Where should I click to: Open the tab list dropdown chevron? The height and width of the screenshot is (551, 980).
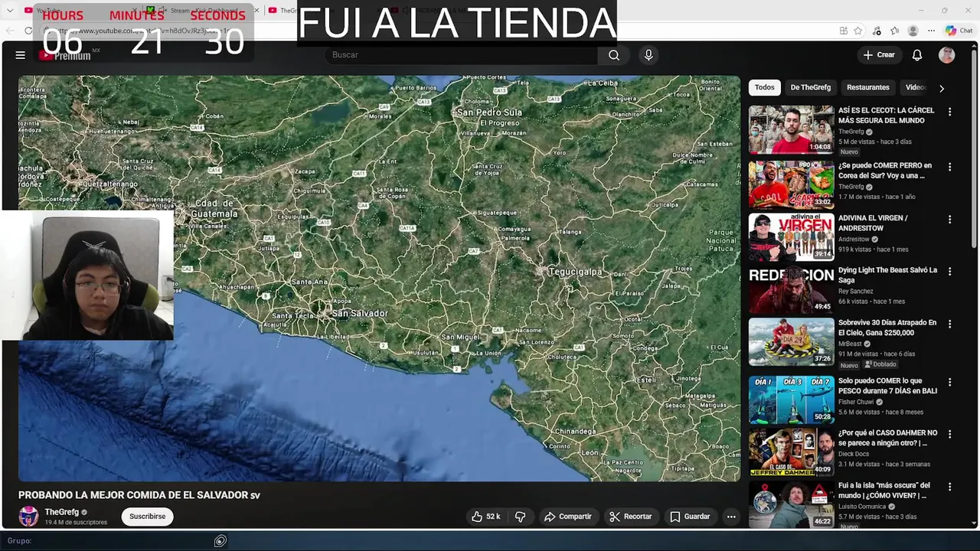(10, 11)
